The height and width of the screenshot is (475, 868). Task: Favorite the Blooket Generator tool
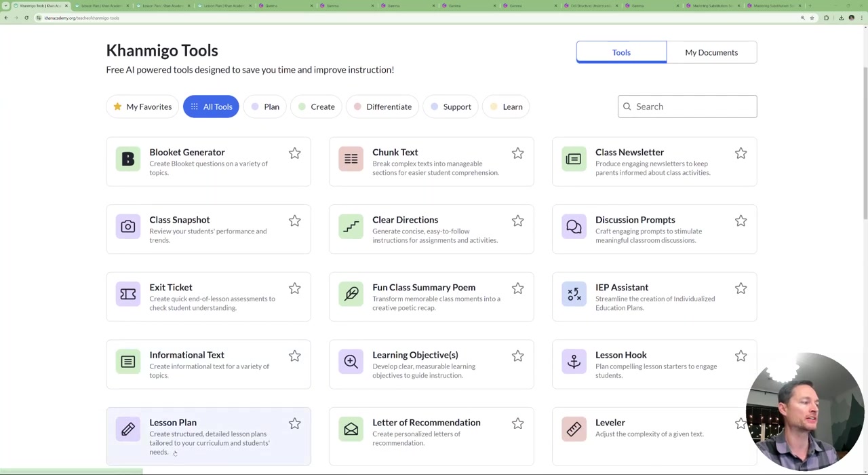pos(294,153)
